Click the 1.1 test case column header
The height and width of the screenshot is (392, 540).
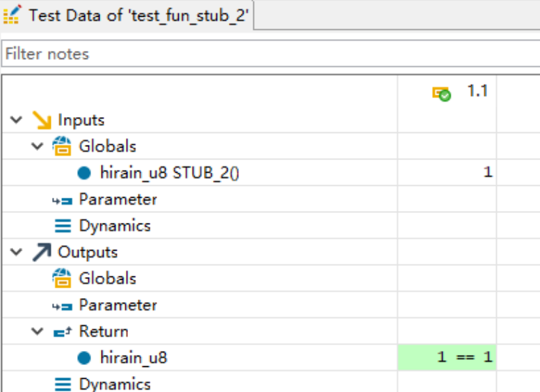click(x=477, y=91)
